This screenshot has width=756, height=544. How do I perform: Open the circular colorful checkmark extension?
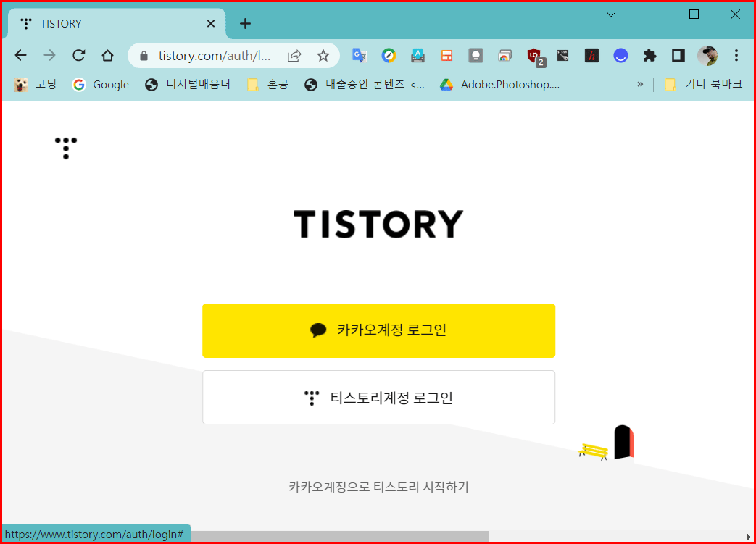coord(389,56)
